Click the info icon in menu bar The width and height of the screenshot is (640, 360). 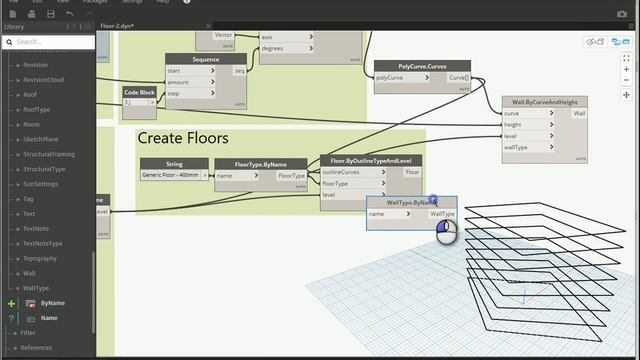(x=187, y=2)
